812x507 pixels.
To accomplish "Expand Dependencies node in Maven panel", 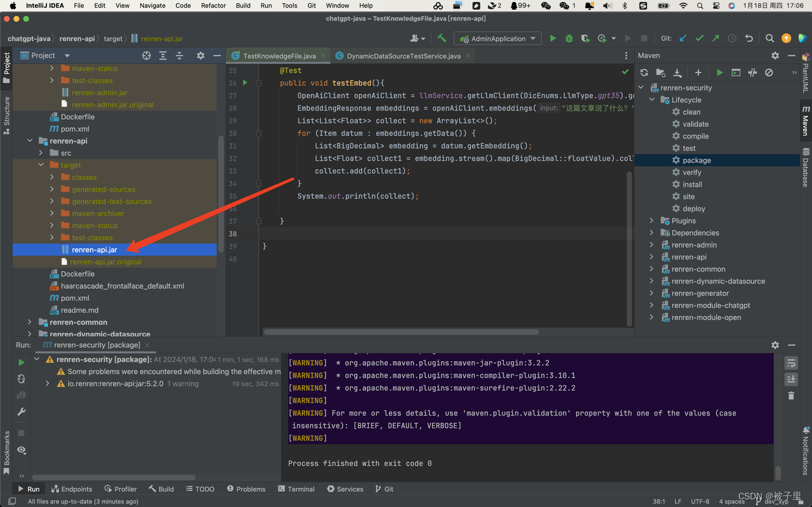I will pos(652,232).
